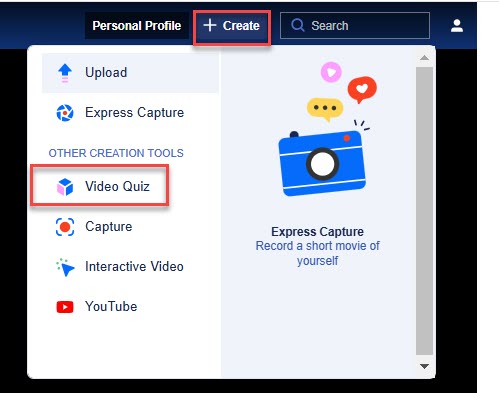Click the Video Quiz cube icon
Screen dimensions: 499x393
click(x=65, y=187)
